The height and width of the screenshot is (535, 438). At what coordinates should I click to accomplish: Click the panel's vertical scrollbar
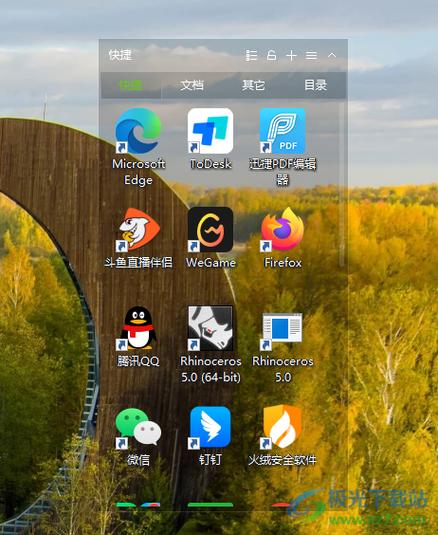(342, 184)
